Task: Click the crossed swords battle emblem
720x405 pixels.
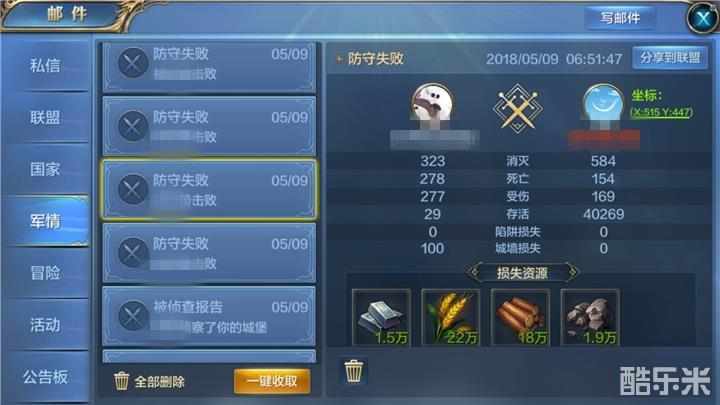Action: point(518,109)
